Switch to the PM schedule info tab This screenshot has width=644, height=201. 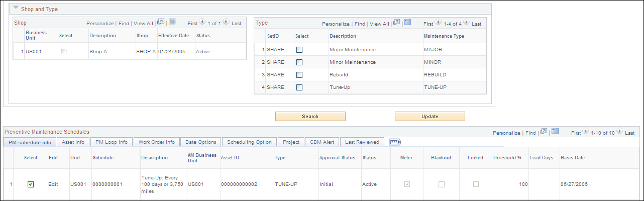coord(30,142)
